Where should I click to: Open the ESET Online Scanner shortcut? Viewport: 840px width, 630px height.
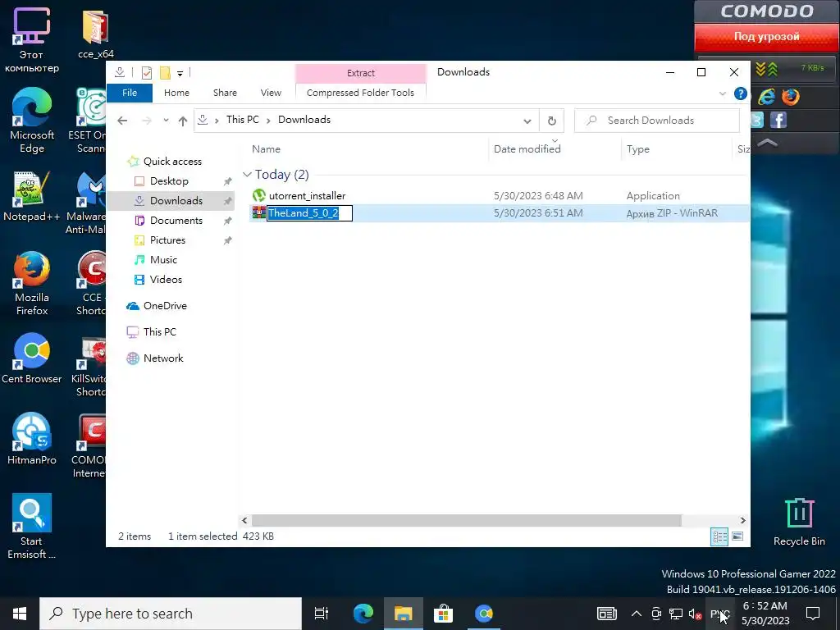pos(89,121)
